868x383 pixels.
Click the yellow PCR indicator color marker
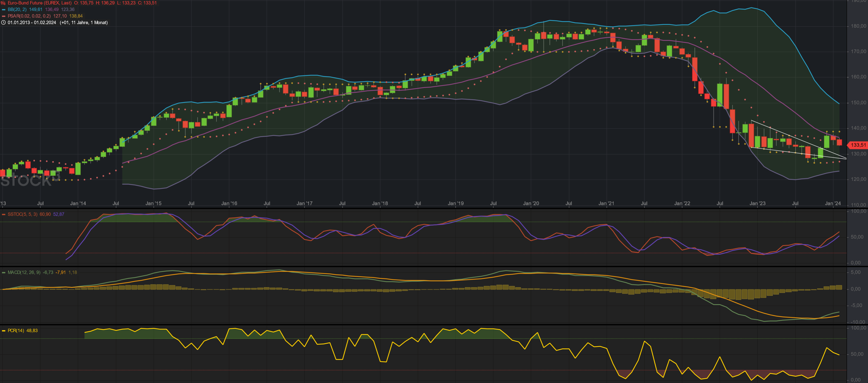pos(4,331)
